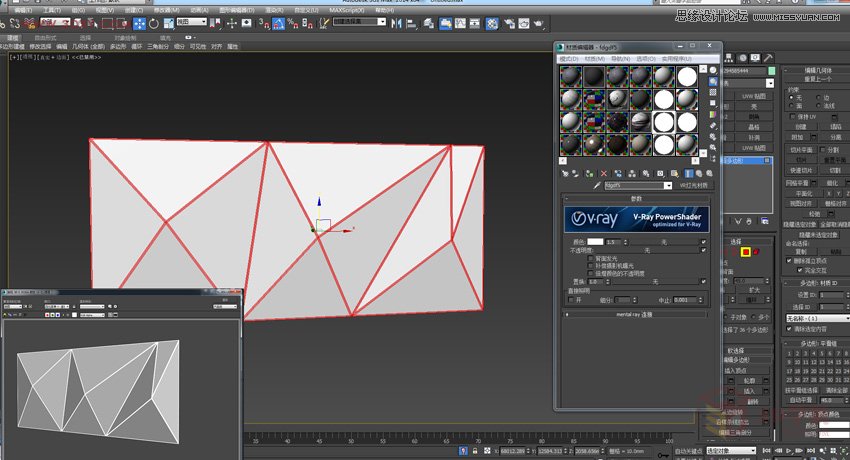The image size is (850, 460).
Task: Click the 快速切片 button
Action: (x=801, y=170)
